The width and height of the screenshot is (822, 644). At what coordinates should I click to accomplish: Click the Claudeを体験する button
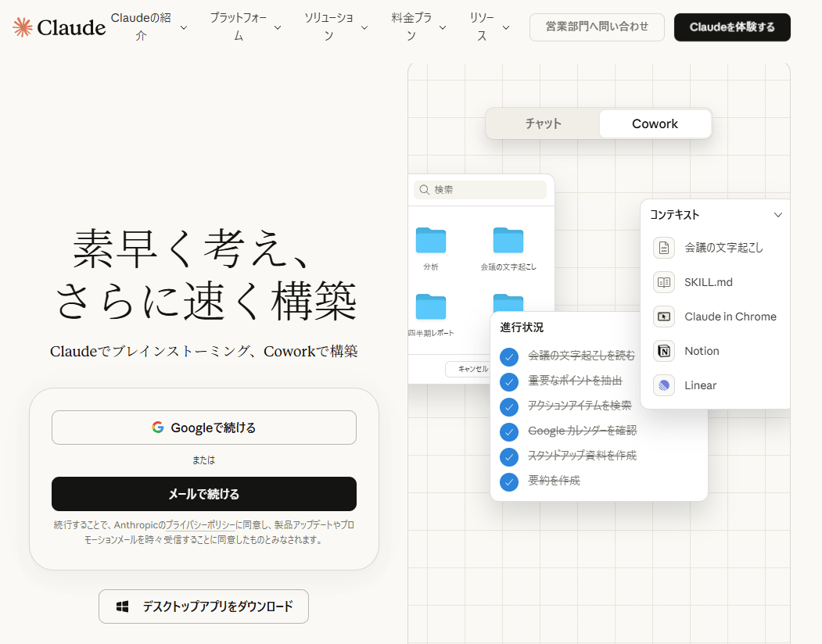(732, 27)
